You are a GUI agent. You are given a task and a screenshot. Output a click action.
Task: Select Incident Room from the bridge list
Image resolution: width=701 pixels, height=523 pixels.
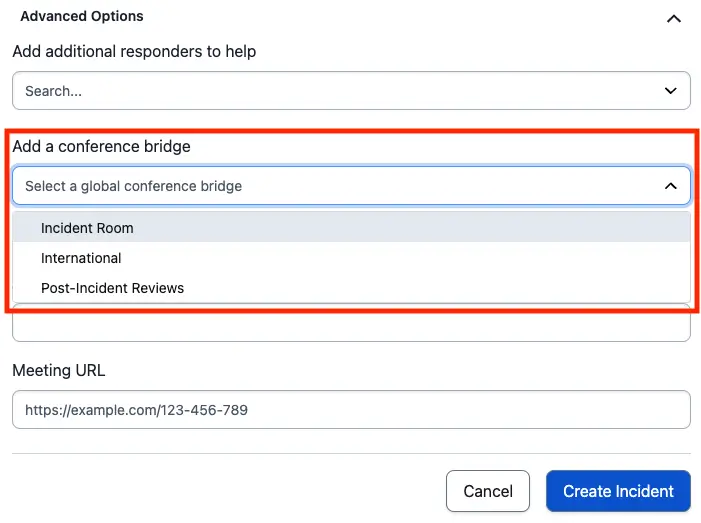pos(87,228)
